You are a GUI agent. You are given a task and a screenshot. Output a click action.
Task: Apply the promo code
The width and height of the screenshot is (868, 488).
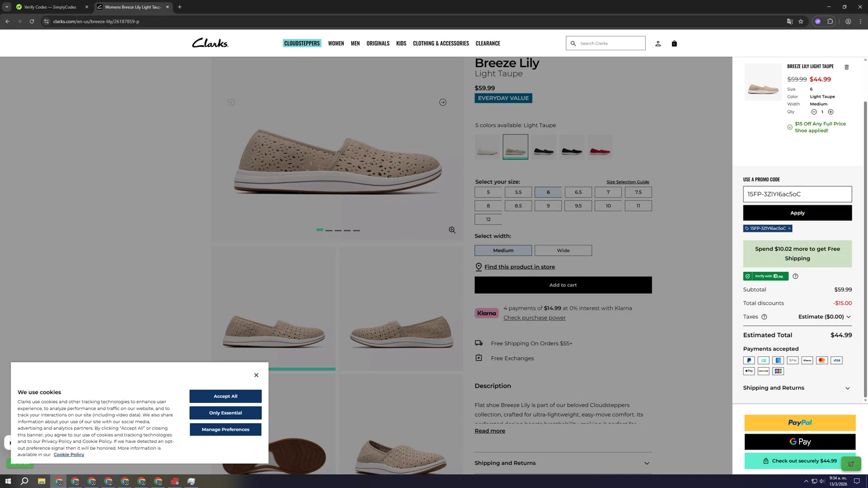point(797,213)
